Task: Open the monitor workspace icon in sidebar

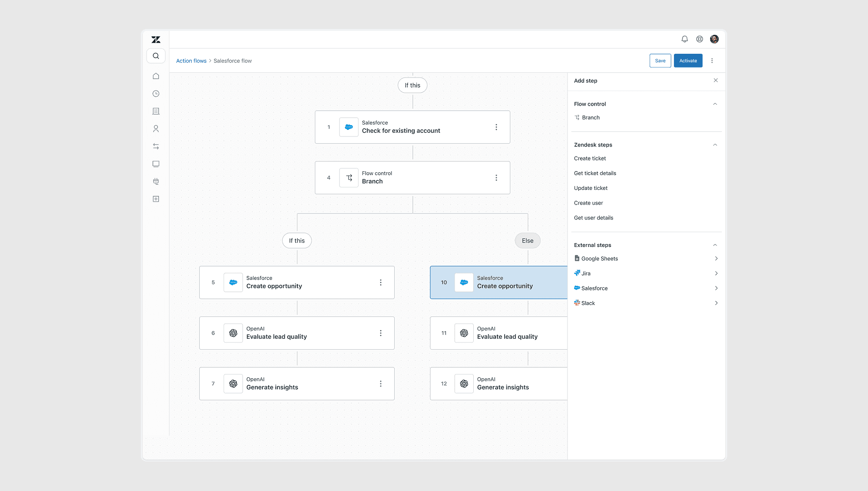Action: (x=156, y=164)
